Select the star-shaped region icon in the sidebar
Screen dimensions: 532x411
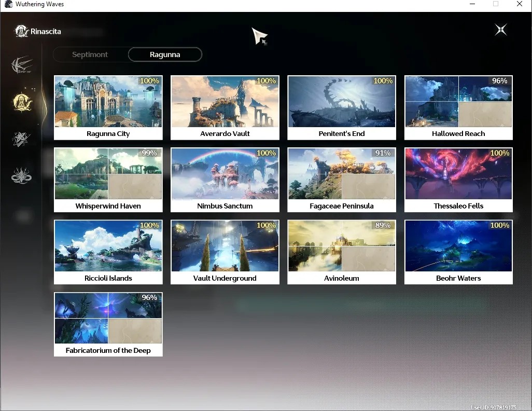pyautogui.click(x=21, y=139)
